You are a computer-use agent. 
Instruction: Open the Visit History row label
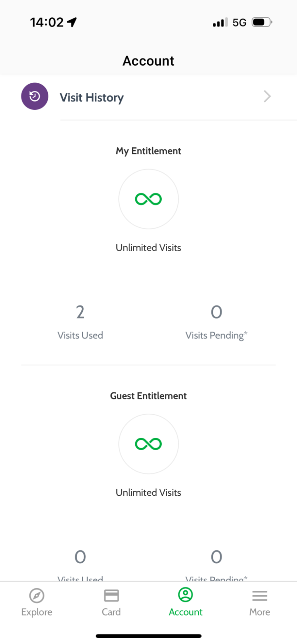point(92,98)
